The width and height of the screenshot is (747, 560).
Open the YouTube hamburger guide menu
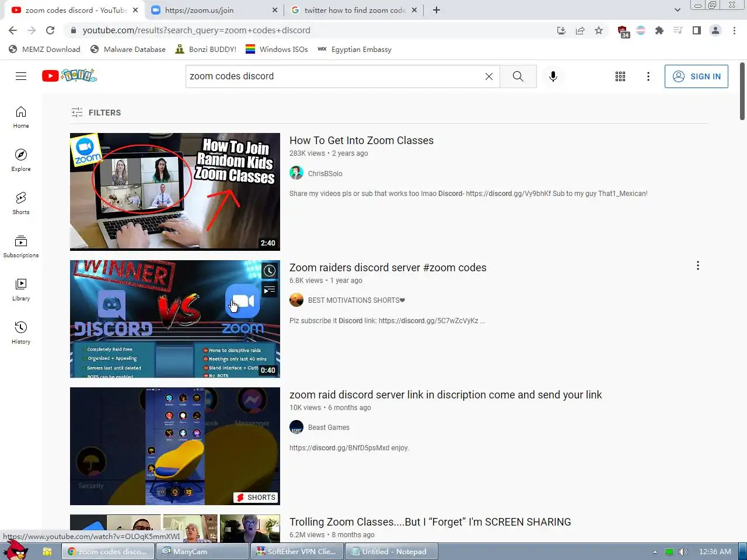[21, 76]
